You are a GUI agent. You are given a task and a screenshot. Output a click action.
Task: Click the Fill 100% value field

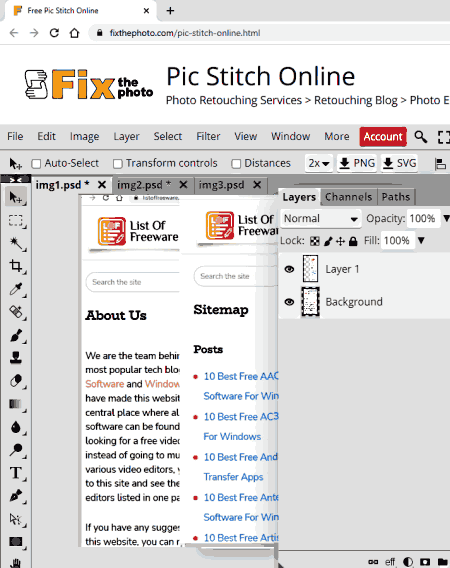(x=397, y=241)
